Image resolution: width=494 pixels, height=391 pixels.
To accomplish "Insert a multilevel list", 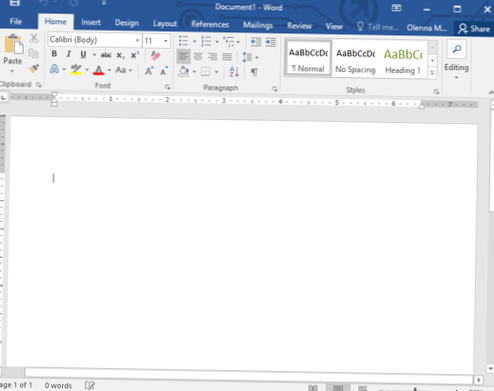I will (229, 41).
